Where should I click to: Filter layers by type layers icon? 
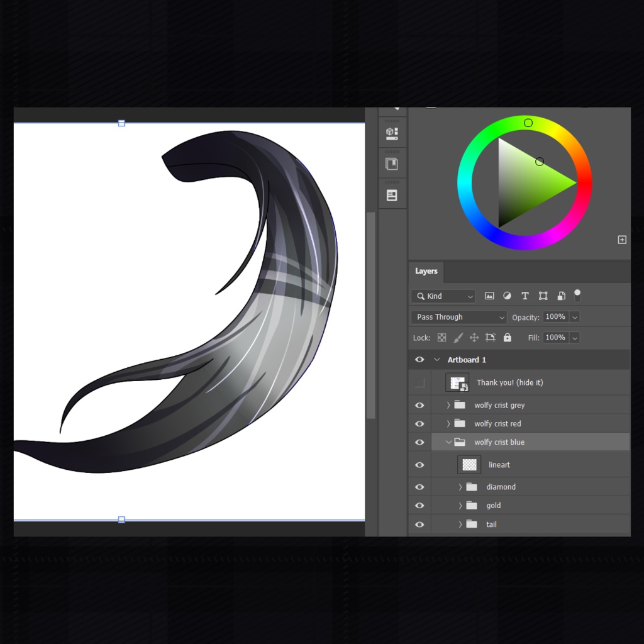pos(525,296)
